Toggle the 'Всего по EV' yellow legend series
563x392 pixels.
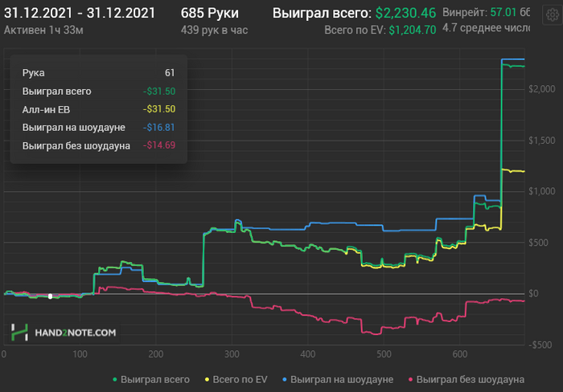[x=236, y=379]
